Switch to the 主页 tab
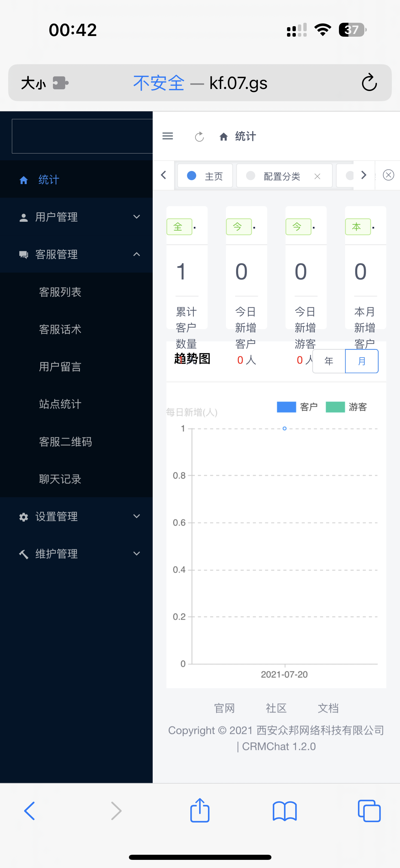 (x=205, y=176)
